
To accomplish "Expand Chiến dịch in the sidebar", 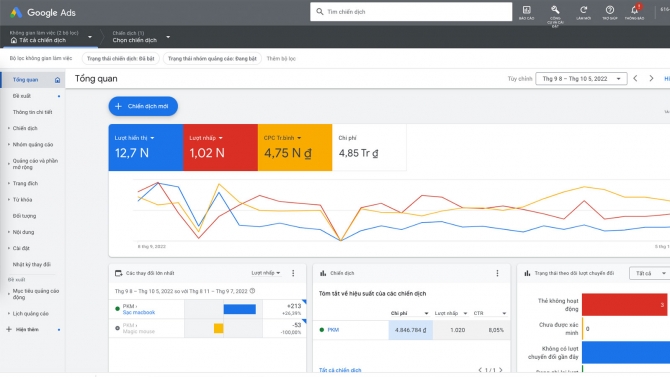I will click(9, 128).
